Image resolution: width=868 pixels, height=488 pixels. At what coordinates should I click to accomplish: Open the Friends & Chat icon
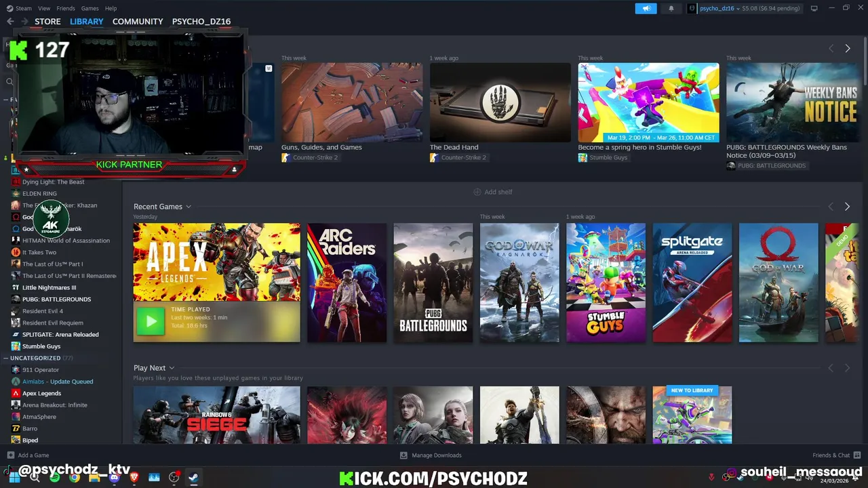pos(857,455)
